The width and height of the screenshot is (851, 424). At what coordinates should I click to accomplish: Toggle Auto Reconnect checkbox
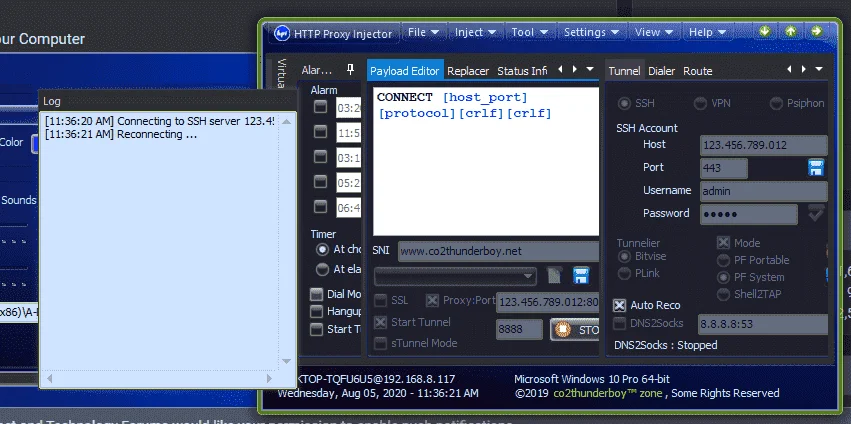coord(619,306)
